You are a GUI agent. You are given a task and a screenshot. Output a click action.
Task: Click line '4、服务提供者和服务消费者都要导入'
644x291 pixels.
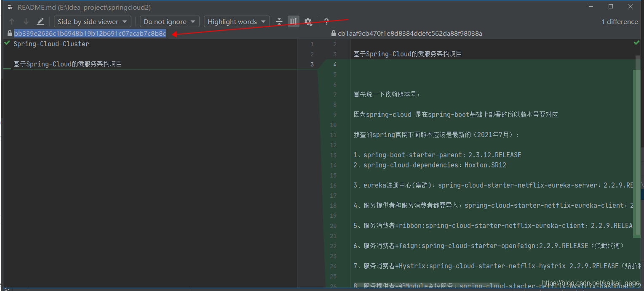pyautogui.click(x=493, y=205)
